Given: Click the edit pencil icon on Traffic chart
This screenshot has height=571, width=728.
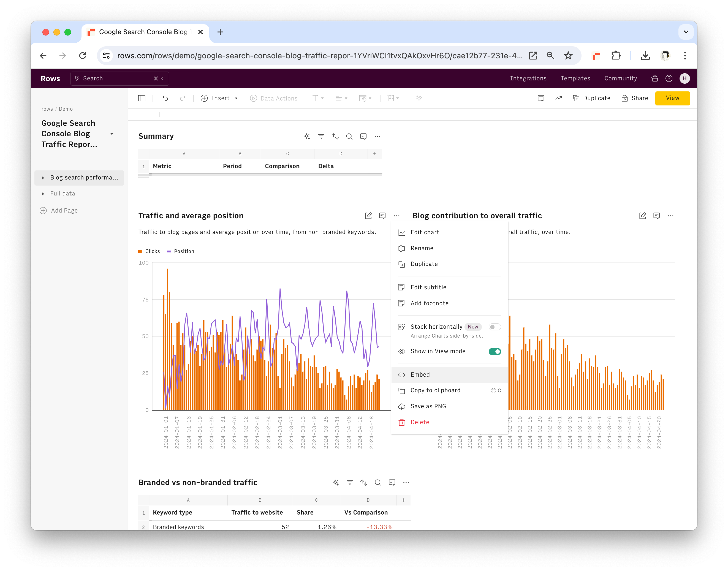Looking at the screenshot, I should coord(368,216).
